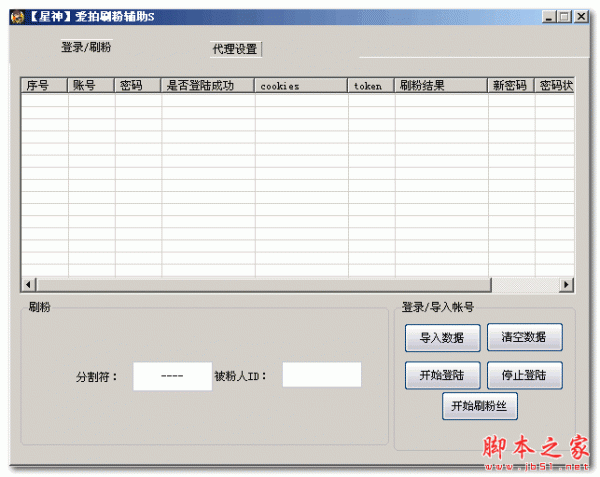The height and width of the screenshot is (477, 600).
Task: Stop login with 停止登陆 button
Action: click(x=524, y=375)
